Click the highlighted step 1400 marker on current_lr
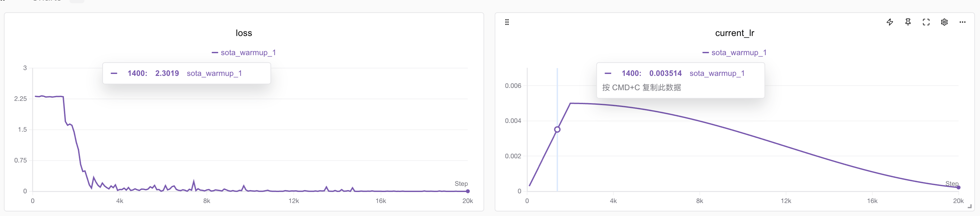 pyautogui.click(x=557, y=129)
